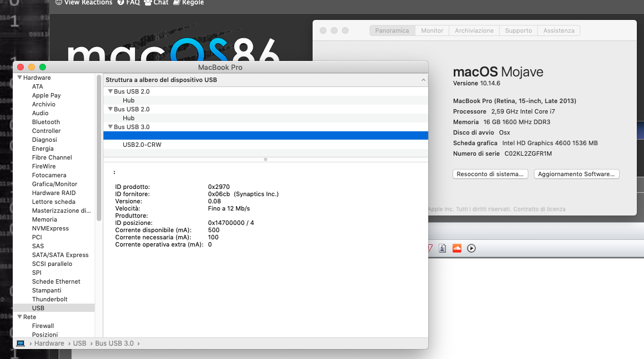Select Firewall under Rete

point(43,326)
